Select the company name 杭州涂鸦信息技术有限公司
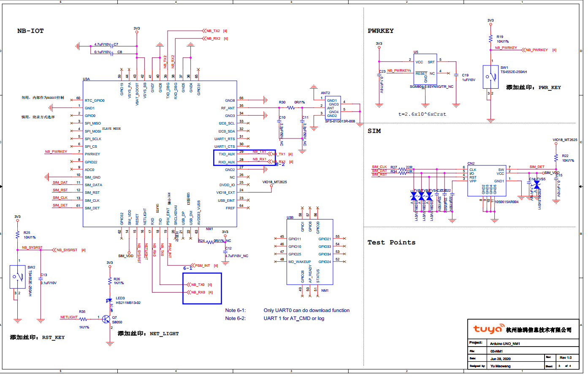 [x=539, y=330]
